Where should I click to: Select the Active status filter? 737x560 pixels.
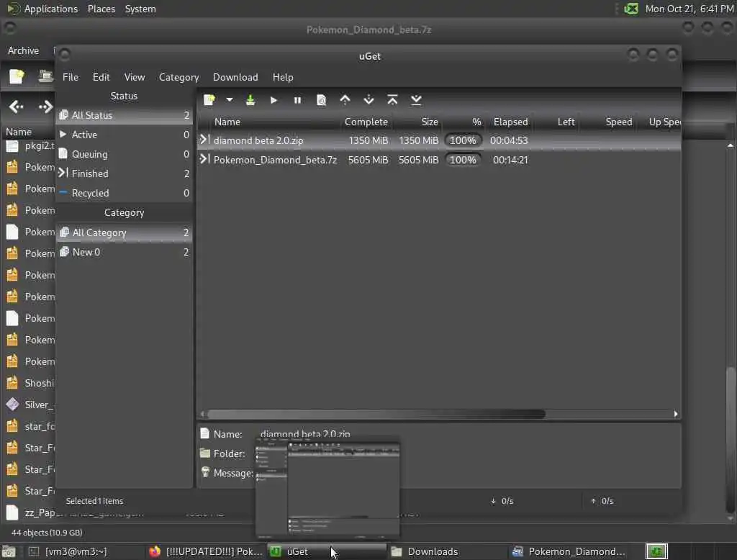coord(124,135)
